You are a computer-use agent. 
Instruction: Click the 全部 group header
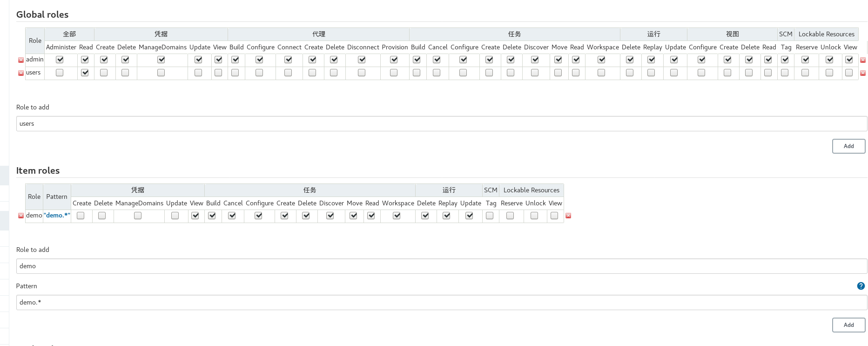coord(69,34)
